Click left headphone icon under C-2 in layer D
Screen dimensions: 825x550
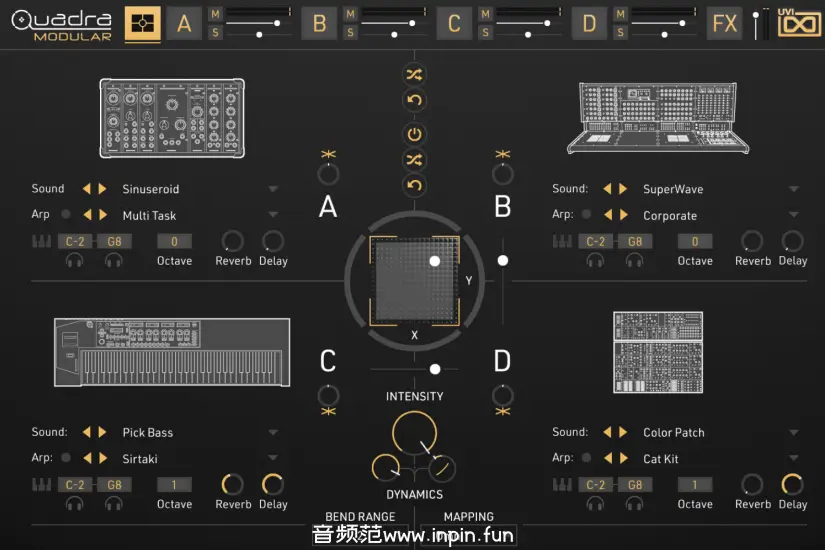coord(595,504)
